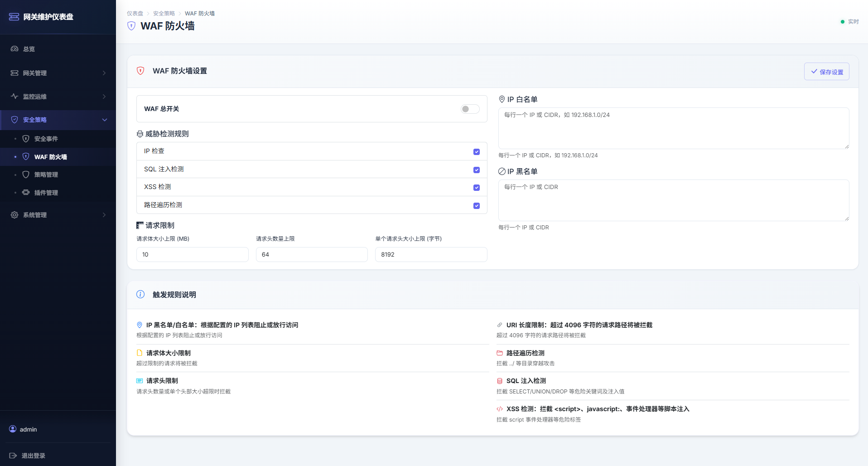Click the SQL 注入检测 rule row label
The height and width of the screenshot is (466, 868).
click(x=164, y=169)
